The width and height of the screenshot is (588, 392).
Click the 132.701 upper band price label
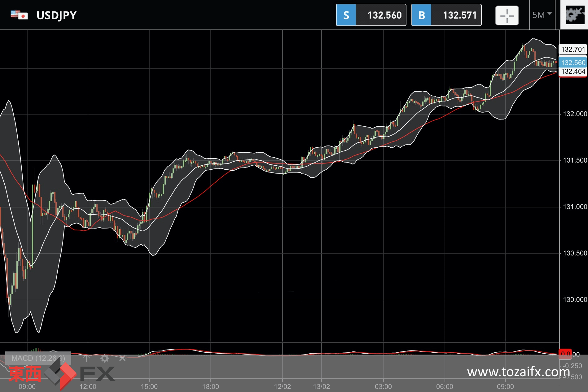pyautogui.click(x=573, y=49)
